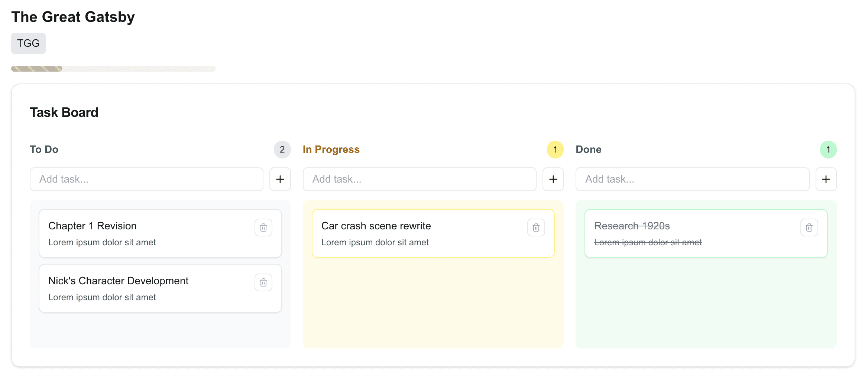Click the Done add task field

click(x=692, y=179)
